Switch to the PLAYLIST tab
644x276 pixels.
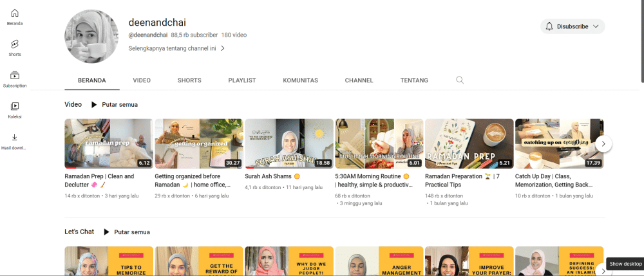241,80
